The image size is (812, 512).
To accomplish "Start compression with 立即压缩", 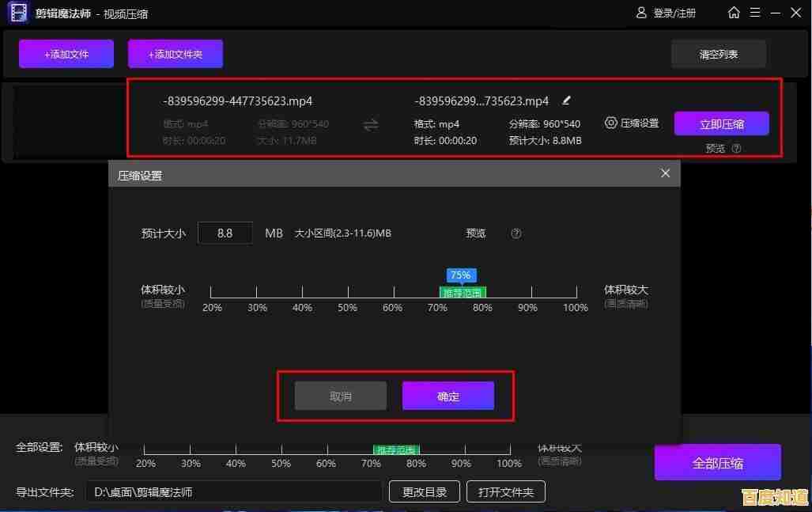I will coord(721,123).
